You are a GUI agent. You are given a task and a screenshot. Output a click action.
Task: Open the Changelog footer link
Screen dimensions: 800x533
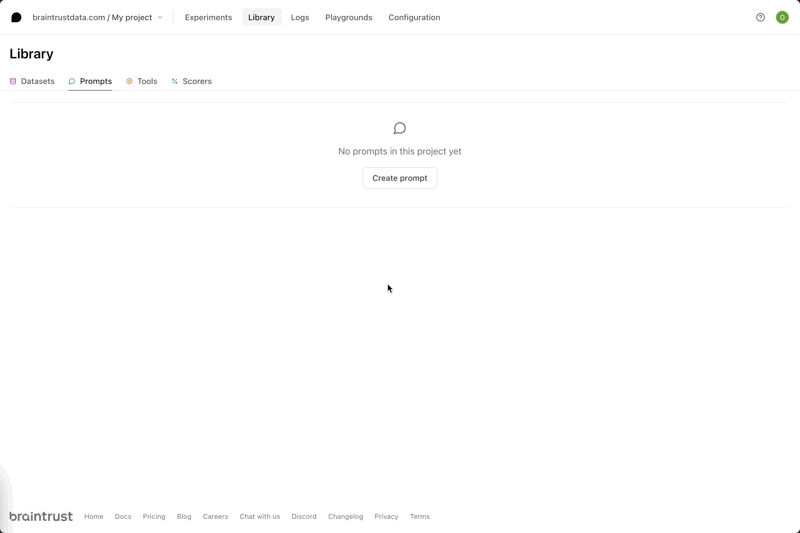pyautogui.click(x=345, y=517)
